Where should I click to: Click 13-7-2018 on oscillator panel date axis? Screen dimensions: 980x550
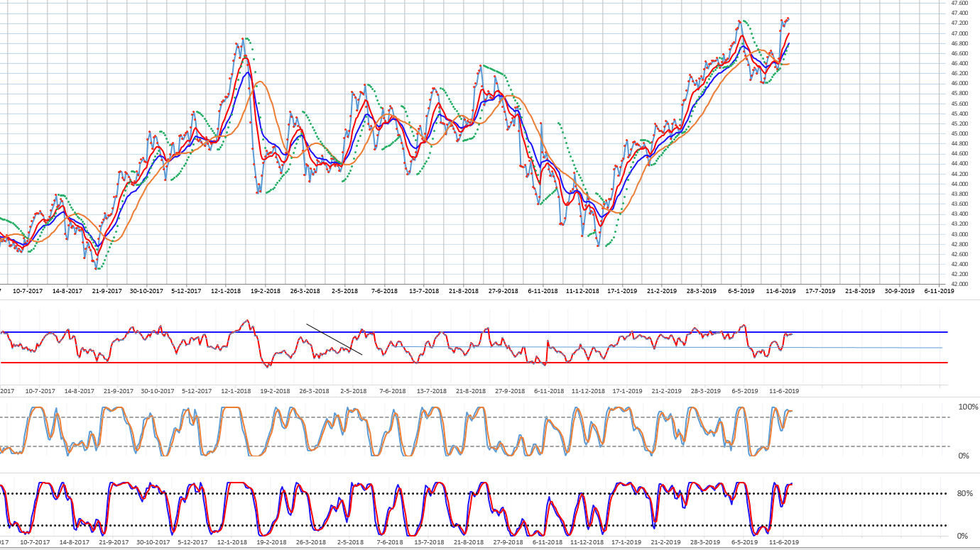(431, 391)
